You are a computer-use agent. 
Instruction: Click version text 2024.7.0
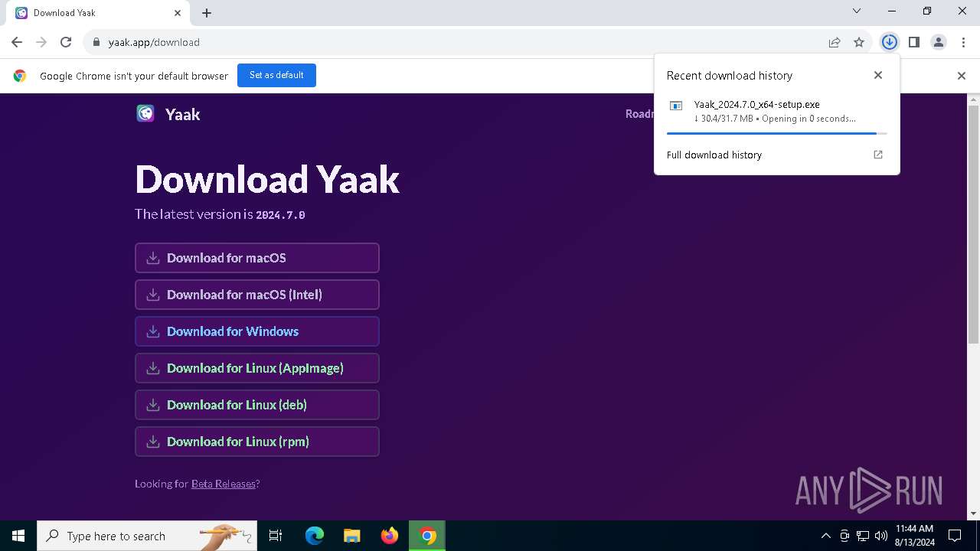pos(280,215)
